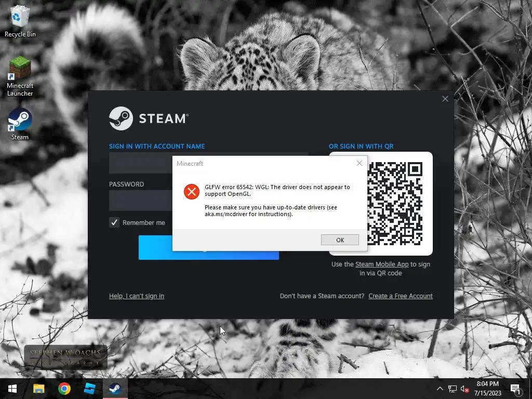Launch Google Chrome from the taskbar
This screenshot has height=399, width=532.
point(64,389)
